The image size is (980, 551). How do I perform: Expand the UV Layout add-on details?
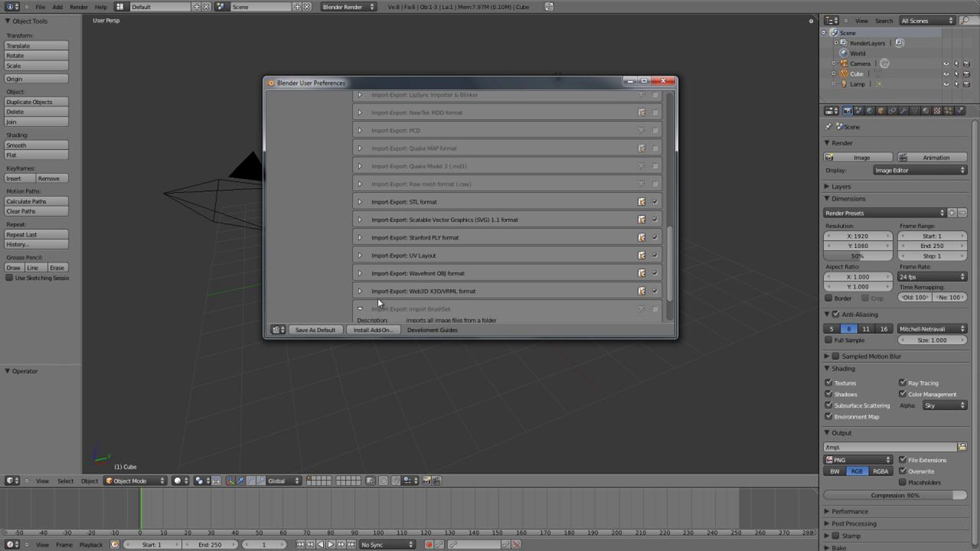(360, 256)
